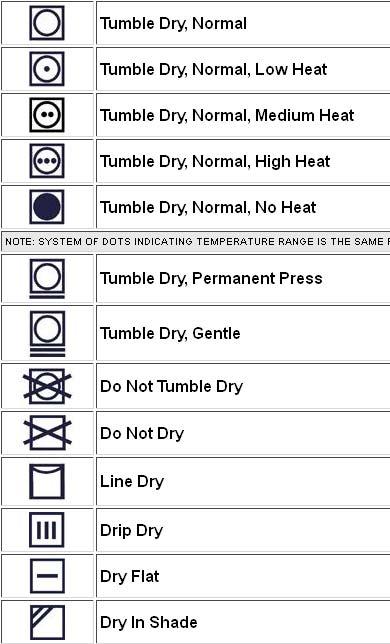Select the Permanent Press single-underline icon
The image size is (390, 644).
(47, 278)
